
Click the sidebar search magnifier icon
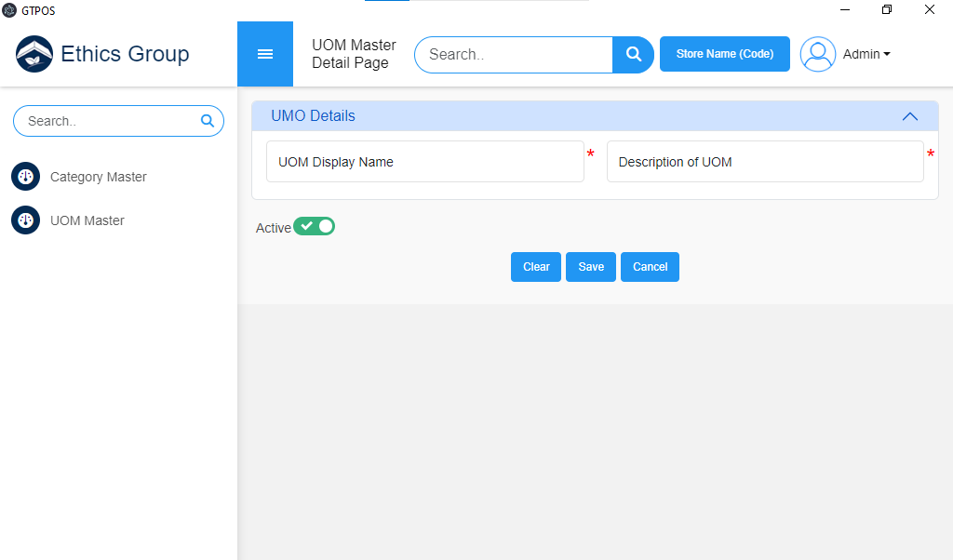(x=208, y=121)
